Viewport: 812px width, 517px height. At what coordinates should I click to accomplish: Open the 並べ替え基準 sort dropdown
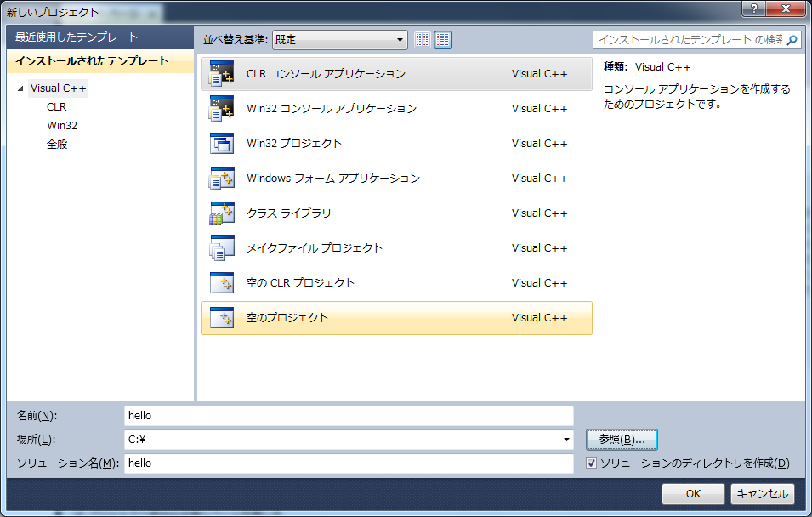tap(340, 40)
